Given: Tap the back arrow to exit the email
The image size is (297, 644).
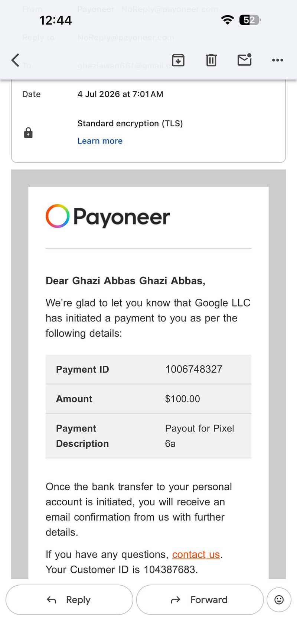Looking at the screenshot, I should (x=15, y=60).
